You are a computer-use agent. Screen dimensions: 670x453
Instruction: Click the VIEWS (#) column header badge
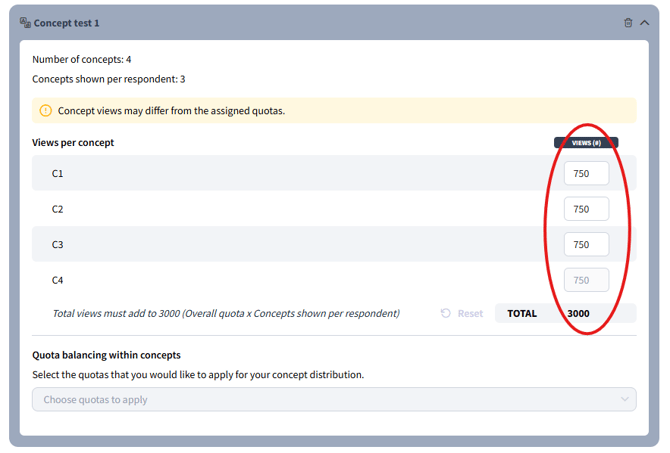point(586,143)
